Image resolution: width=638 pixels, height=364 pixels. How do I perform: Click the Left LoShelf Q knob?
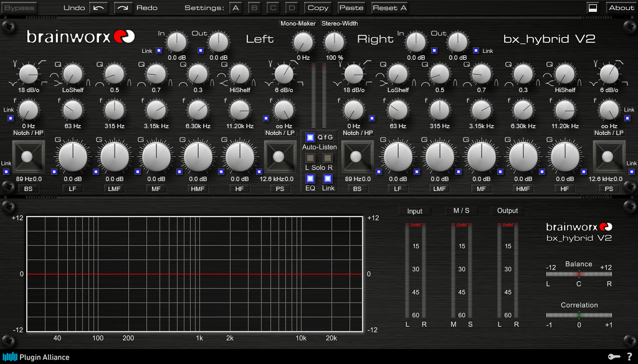pos(73,74)
